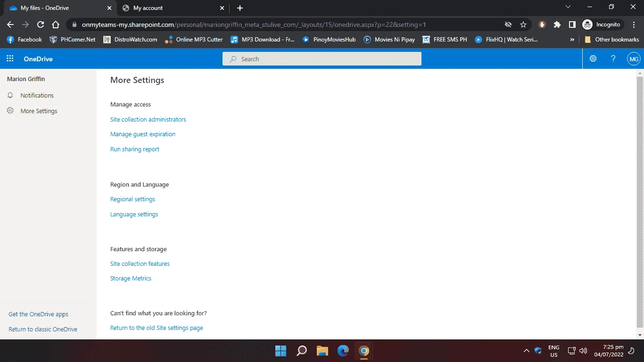Open the MG account avatar
The width and height of the screenshot is (644, 362).
[x=634, y=59]
